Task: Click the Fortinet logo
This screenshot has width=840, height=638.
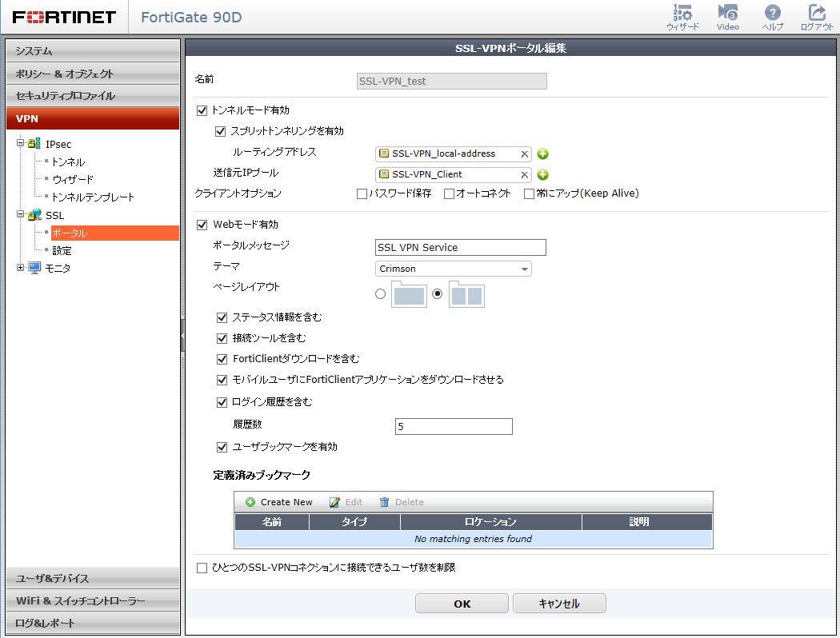Action: point(64,17)
